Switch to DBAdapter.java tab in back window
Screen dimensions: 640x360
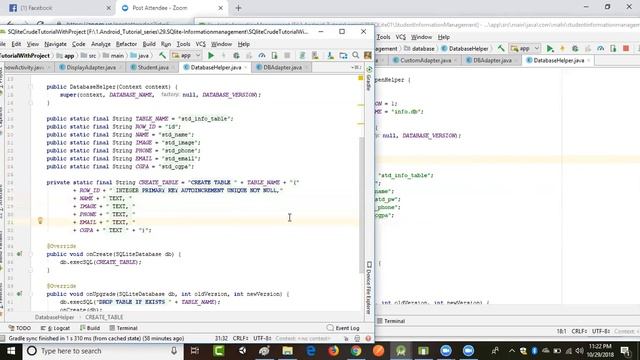492,60
